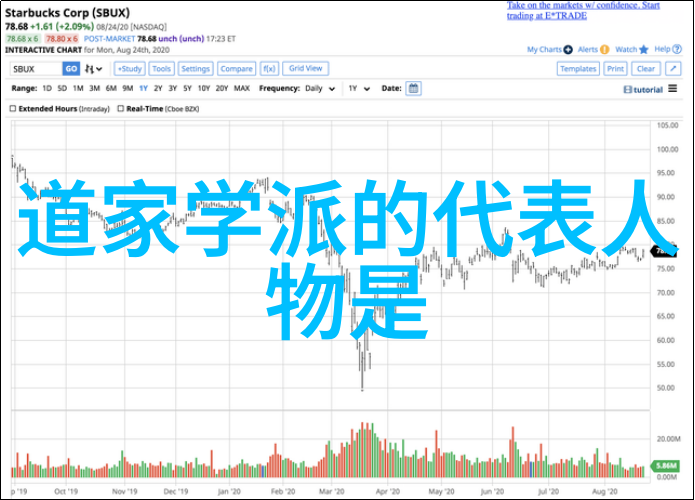Select the 20Y range
This screenshot has height=500, width=695.
coord(222,88)
